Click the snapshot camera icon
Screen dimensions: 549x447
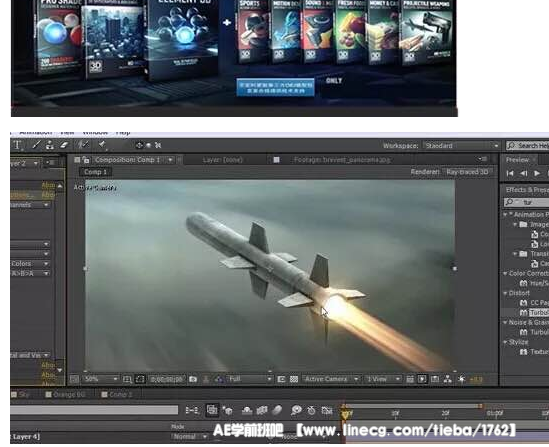pos(193,379)
